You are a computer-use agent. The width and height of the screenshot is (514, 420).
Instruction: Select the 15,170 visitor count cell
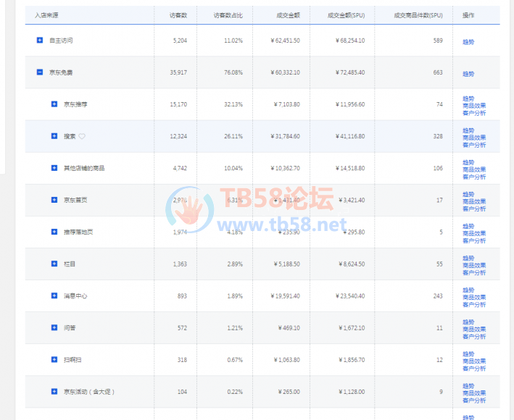[x=178, y=104]
